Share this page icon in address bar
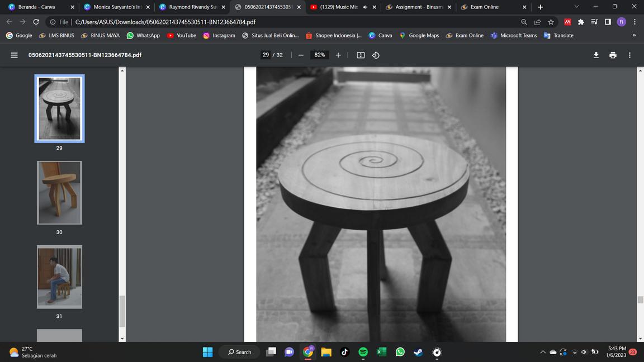Image resolution: width=644 pixels, height=362 pixels. tap(537, 22)
